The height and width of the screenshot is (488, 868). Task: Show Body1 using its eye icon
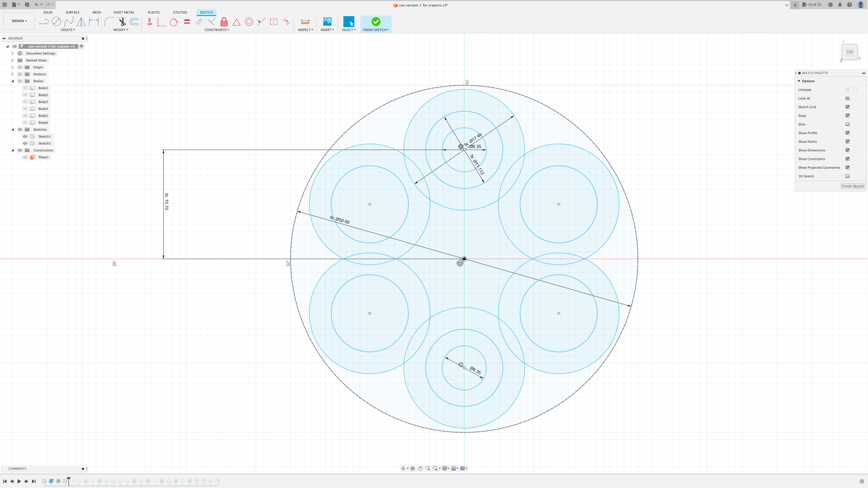click(x=25, y=88)
